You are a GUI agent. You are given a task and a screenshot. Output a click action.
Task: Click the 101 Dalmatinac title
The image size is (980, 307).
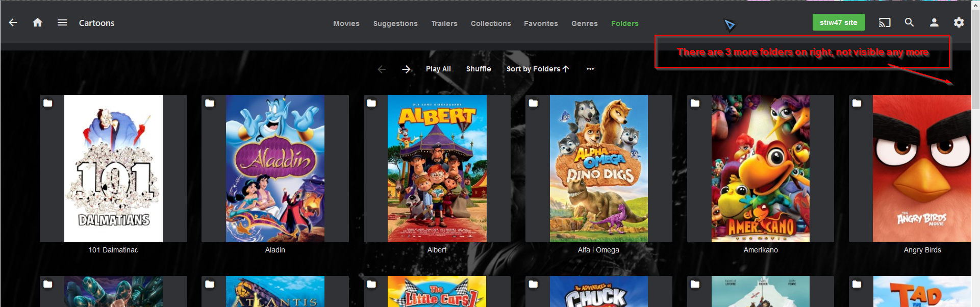(113, 250)
